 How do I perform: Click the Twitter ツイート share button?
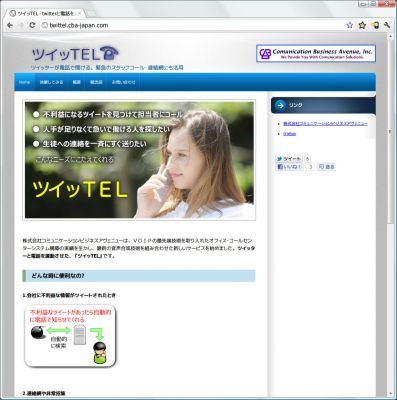click(x=289, y=159)
